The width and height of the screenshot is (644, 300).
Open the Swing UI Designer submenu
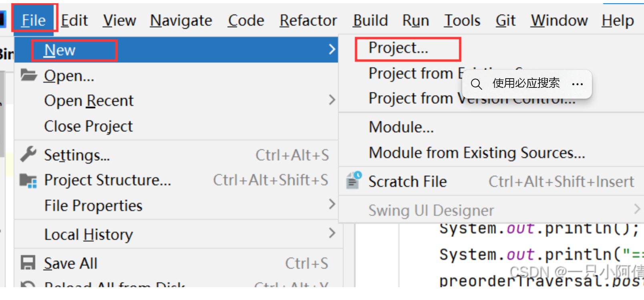(431, 211)
